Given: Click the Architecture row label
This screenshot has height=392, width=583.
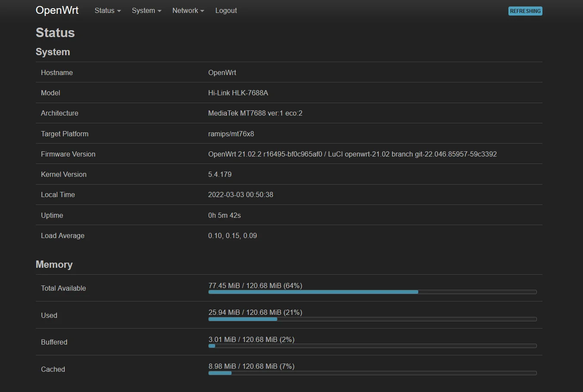Looking at the screenshot, I should click(60, 113).
